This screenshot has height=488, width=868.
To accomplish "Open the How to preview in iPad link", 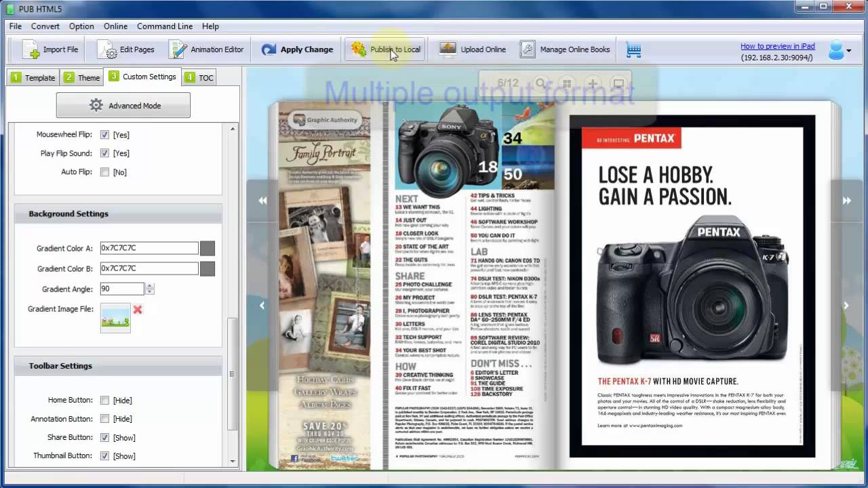I will [x=777, y=46].
